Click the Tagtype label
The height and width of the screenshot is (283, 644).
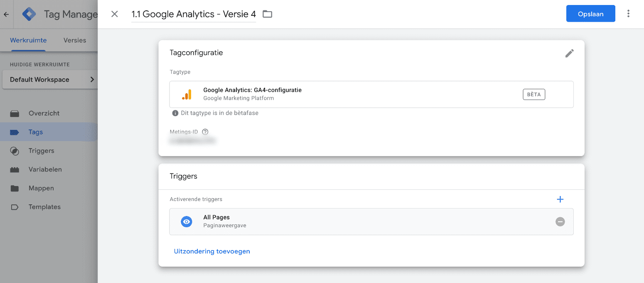pos(180,72)
